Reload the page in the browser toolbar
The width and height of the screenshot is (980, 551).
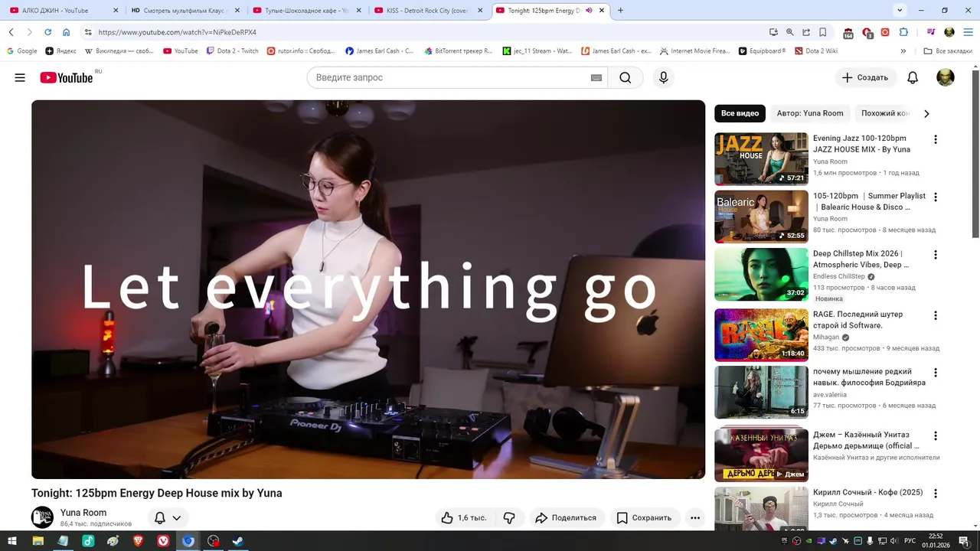[47, 32]
